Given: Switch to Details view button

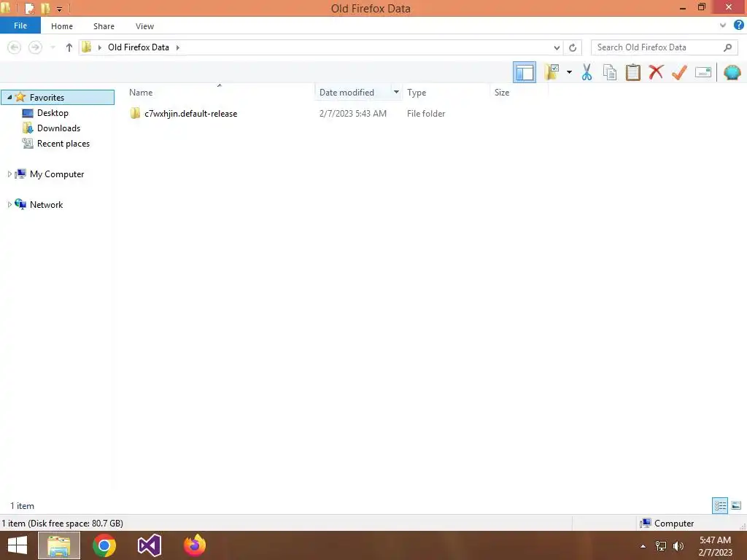Looking at the screenshot, I should coord(720,505).
